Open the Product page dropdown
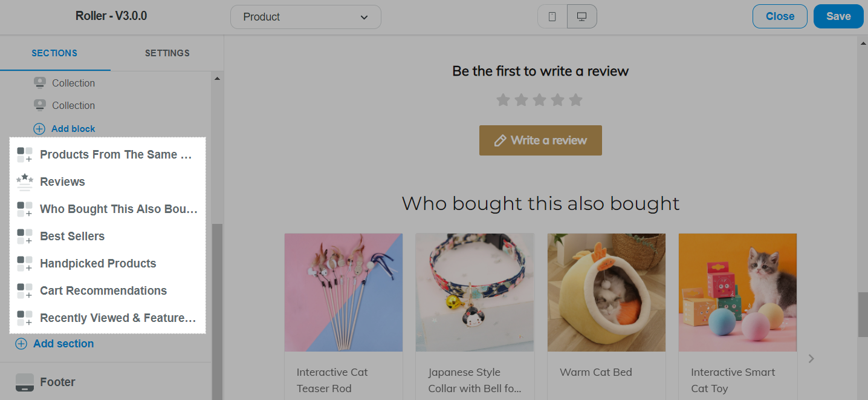The image size is (868, 400). [306, 17]
